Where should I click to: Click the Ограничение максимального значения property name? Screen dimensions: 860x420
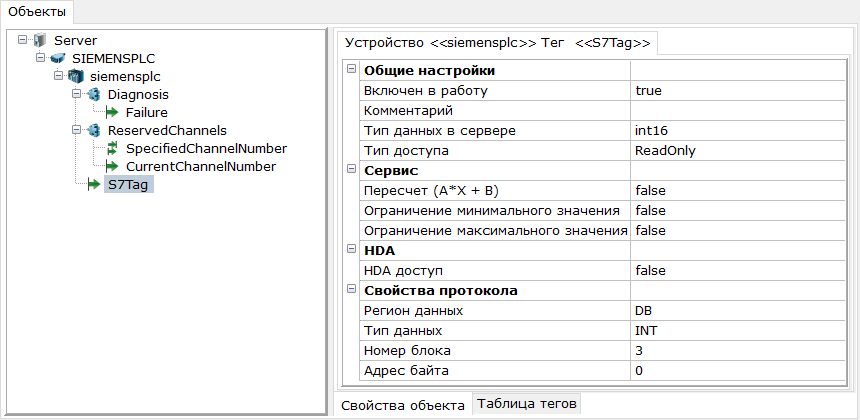click(x=496, y=231)
